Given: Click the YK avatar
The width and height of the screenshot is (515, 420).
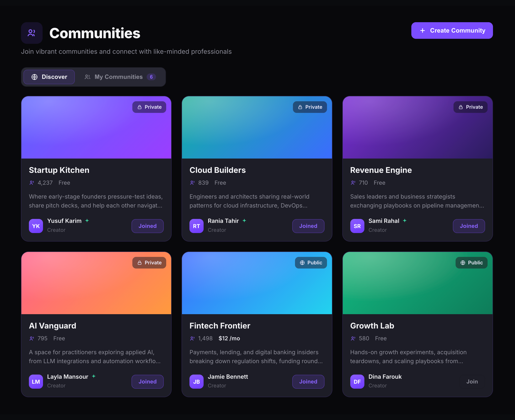Looking at the screenshot, I should tap(36, 226).
